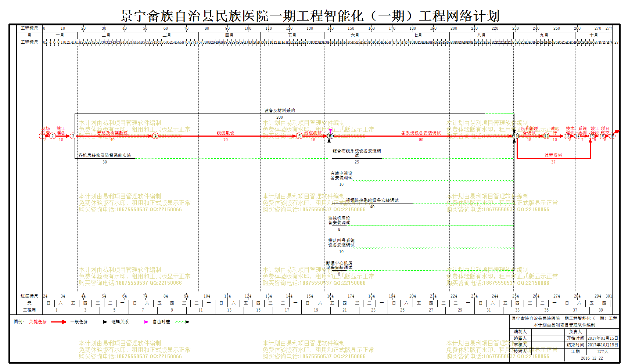621x364 pixels.
Task: Select the 设备及材料采购 task label
Action: coord(280,111)
